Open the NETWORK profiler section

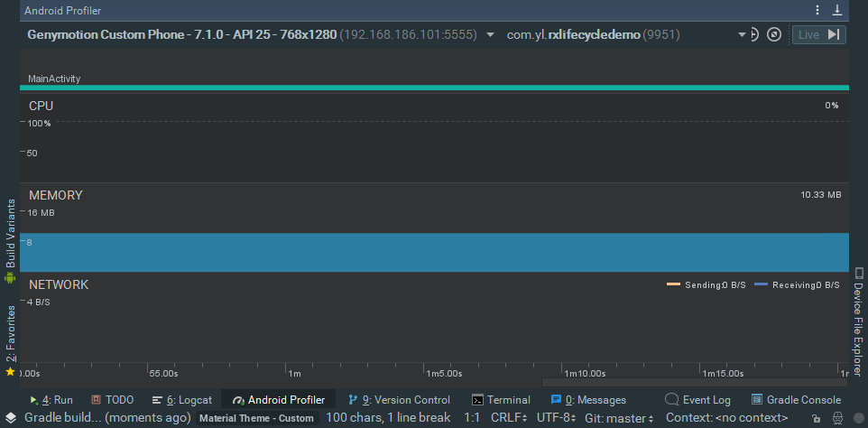(x=59, y=284)
